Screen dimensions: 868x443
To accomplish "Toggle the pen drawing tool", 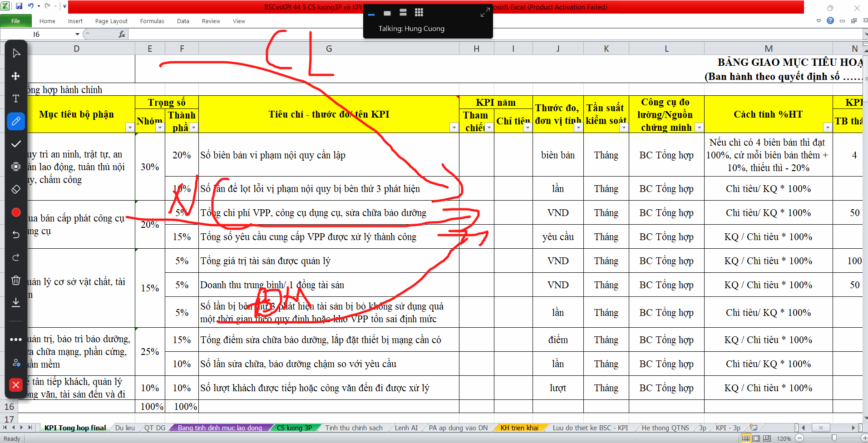I will [x=16, y=121].
